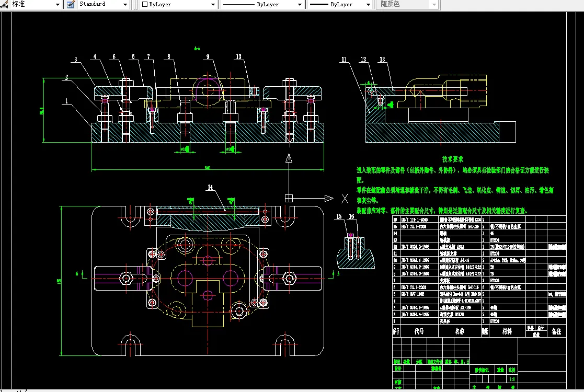Image resolution: width=584 pixels, height=392 pixels.
Task: Select the 名称 column header in the parts list
Action: 460,331
